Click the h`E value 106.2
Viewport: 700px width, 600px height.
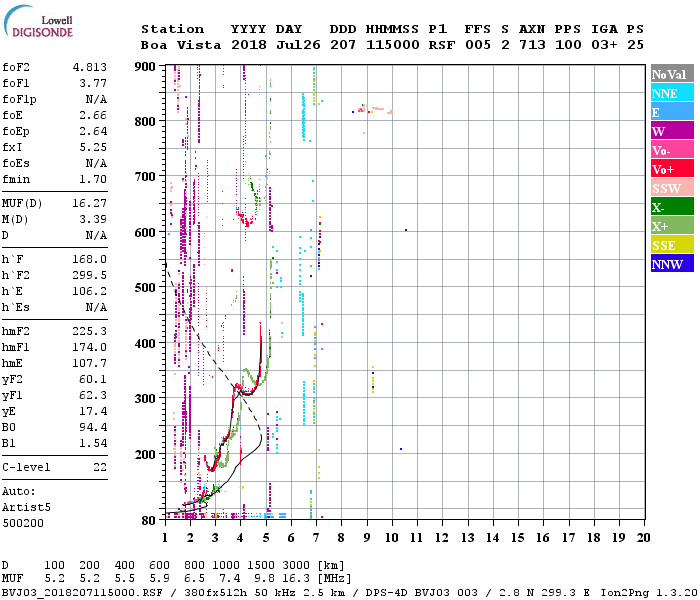coord(90,292)
